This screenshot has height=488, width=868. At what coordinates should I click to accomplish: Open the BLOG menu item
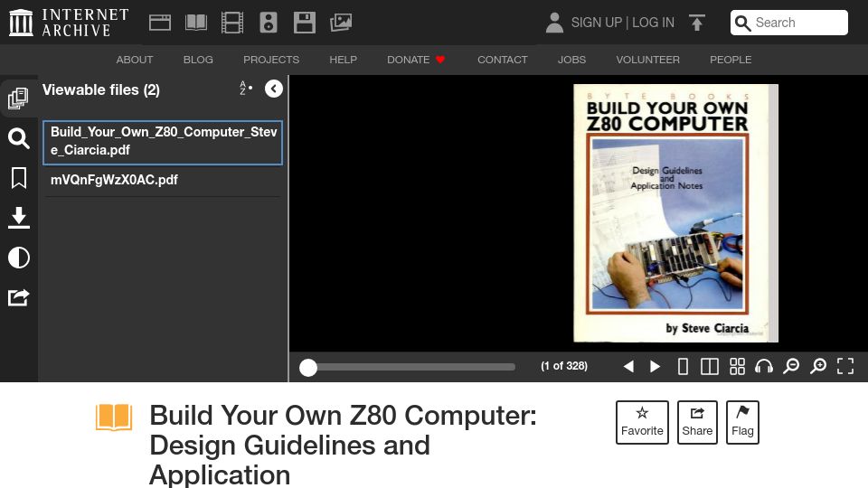[x=198, y=60]
